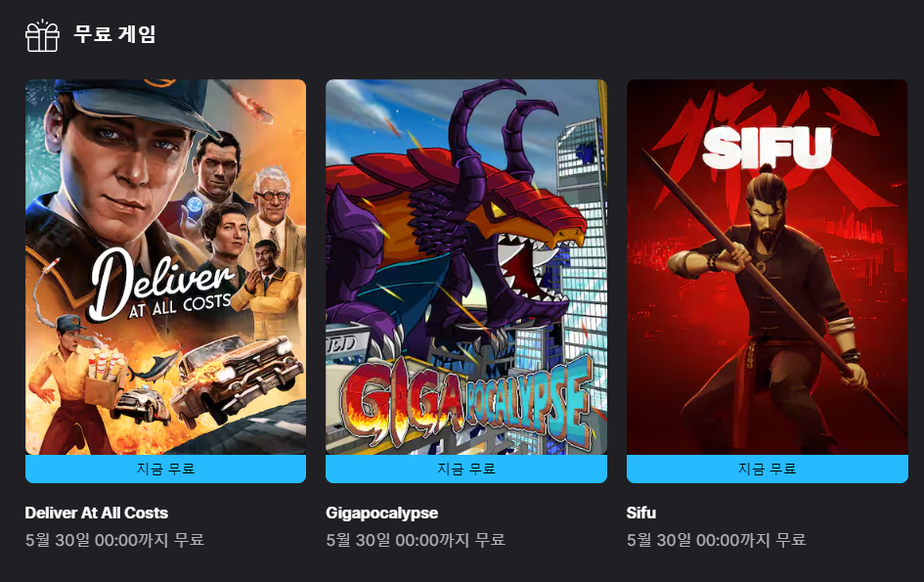
Task: Open the 무료 게임 section heading
Action: coord(115,33)
